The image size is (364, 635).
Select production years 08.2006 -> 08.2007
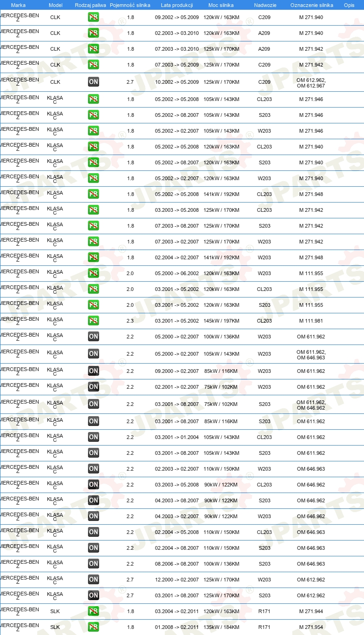click(177, 563)
